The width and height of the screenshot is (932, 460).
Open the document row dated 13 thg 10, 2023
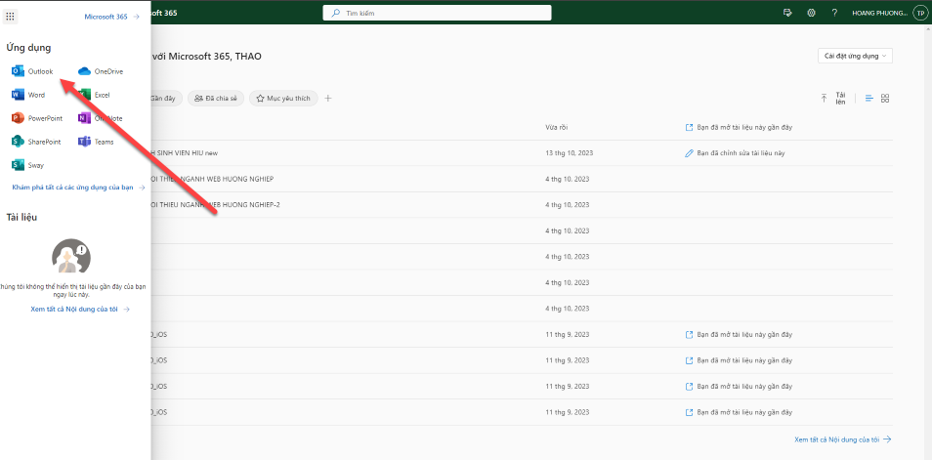(x=522, y=153)
